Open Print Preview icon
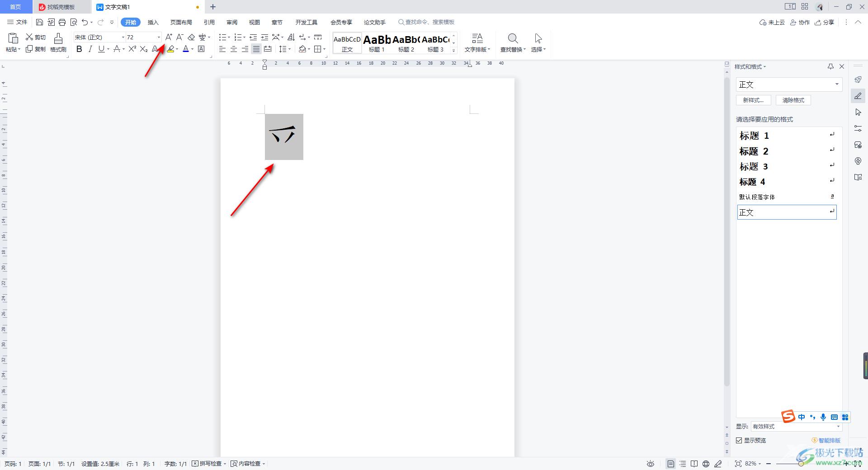 tap(73, 22)
